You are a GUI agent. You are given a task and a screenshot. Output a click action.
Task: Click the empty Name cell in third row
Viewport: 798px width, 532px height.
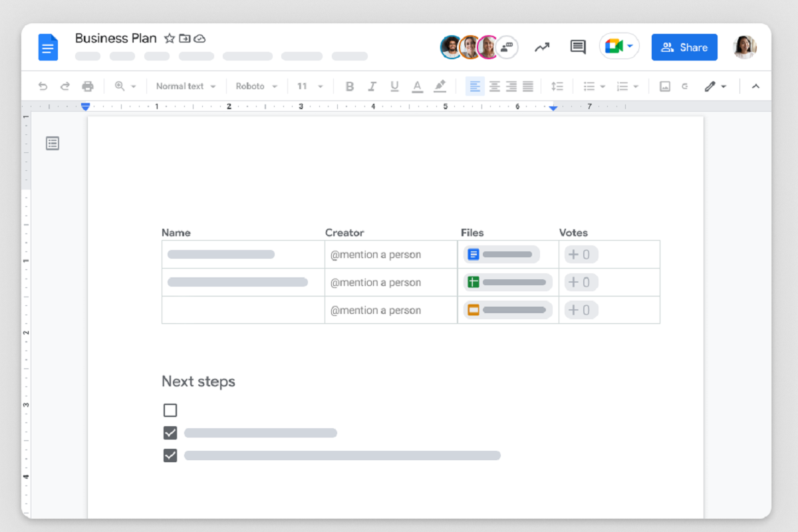tap(243, 310)
